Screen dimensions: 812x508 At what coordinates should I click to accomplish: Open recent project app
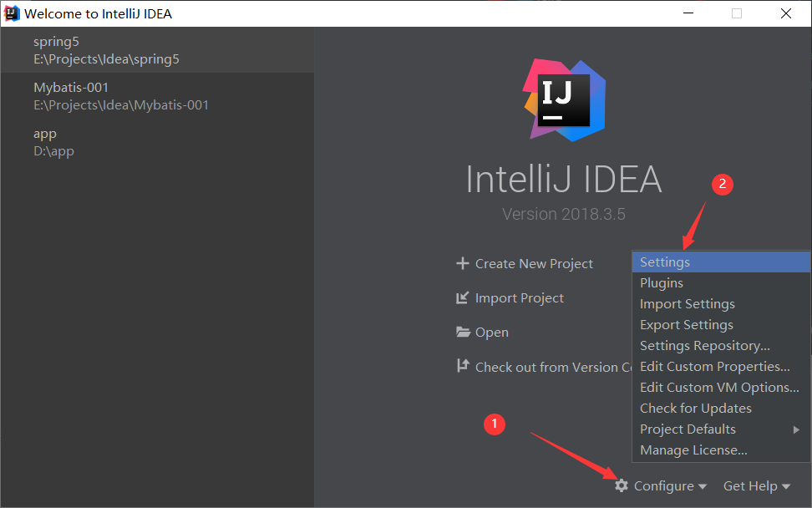[157, 142]
